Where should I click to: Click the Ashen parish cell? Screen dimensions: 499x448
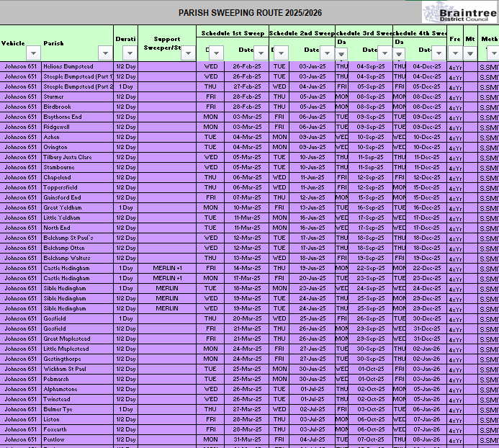77,137
